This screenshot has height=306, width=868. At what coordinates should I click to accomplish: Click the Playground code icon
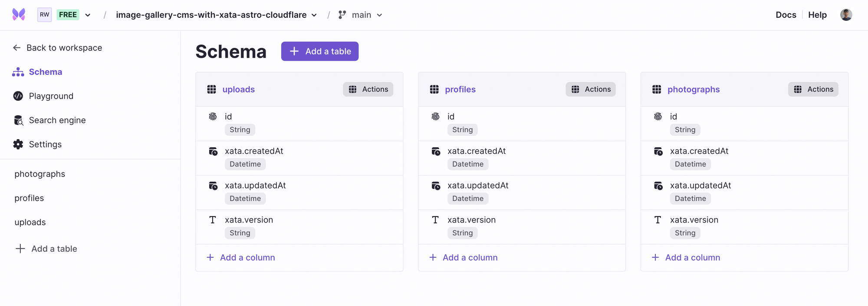pyautogui.click(x=18, y=96)
